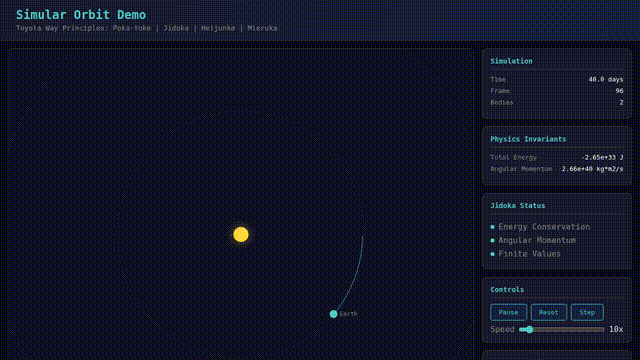Click the Speed label
Screen dimensions: 640x360
[502, 329]
